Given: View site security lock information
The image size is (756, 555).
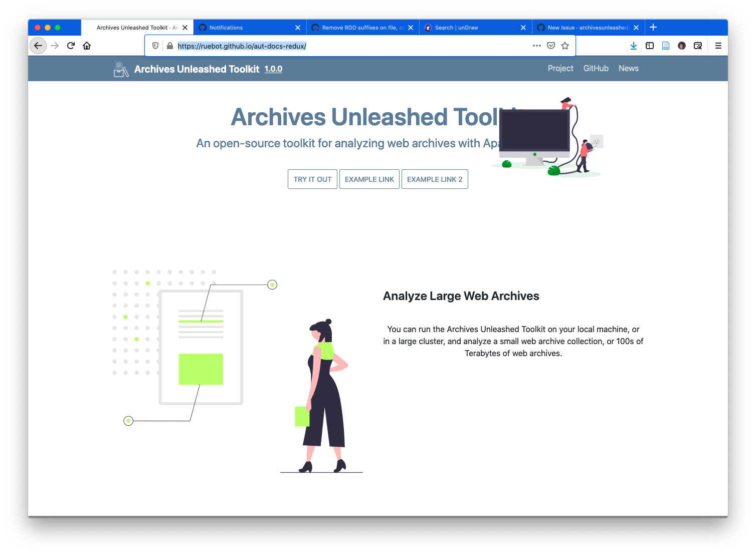Looking at the screenshot, I should coord(170,46).
